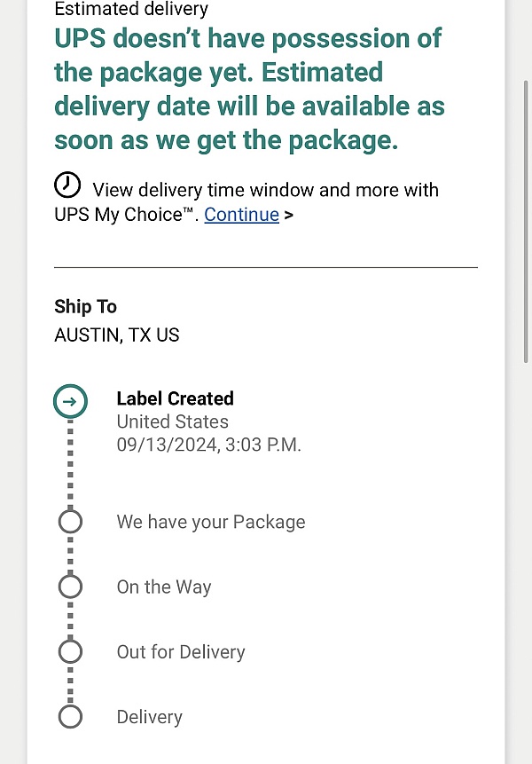532x764 pixels.
Task: Click the On the Way circle marker
Action: point(70,587)
